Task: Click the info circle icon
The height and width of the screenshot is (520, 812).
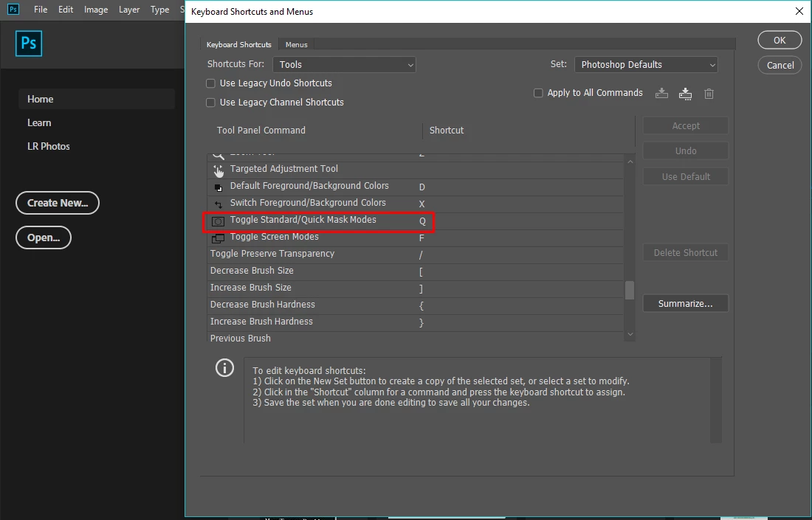Action: pyautogui.click(x=224, y=368)
